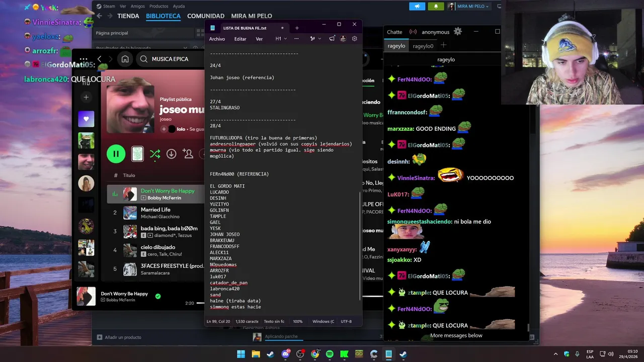The height and width of the screenshot is (362, 644).
Task: Click anonymous account in Chatterino
Action: (x=436, y=32)
